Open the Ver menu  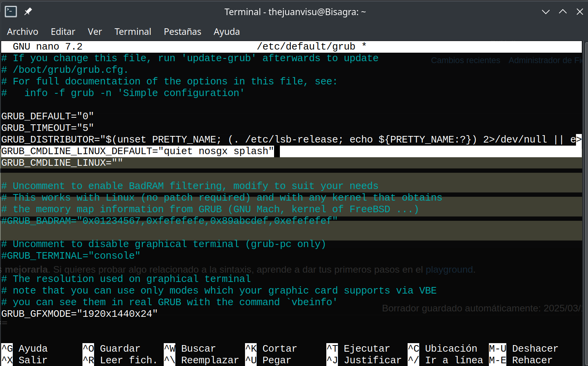click(95, 32)
